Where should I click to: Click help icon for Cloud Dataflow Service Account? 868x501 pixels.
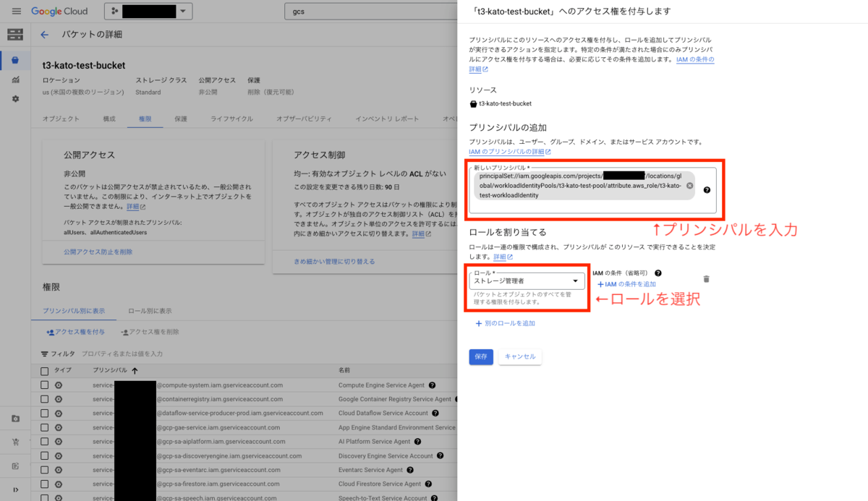tap(435, 414)
